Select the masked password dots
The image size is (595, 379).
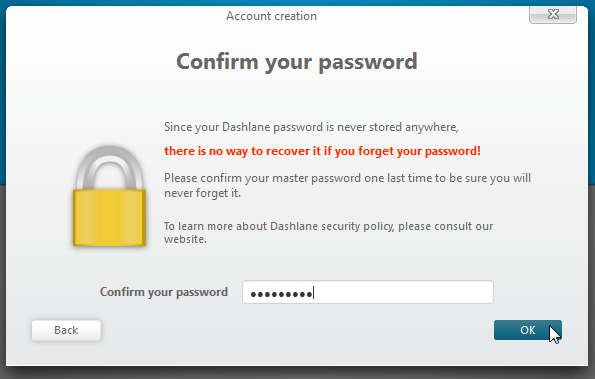[281, 294]
